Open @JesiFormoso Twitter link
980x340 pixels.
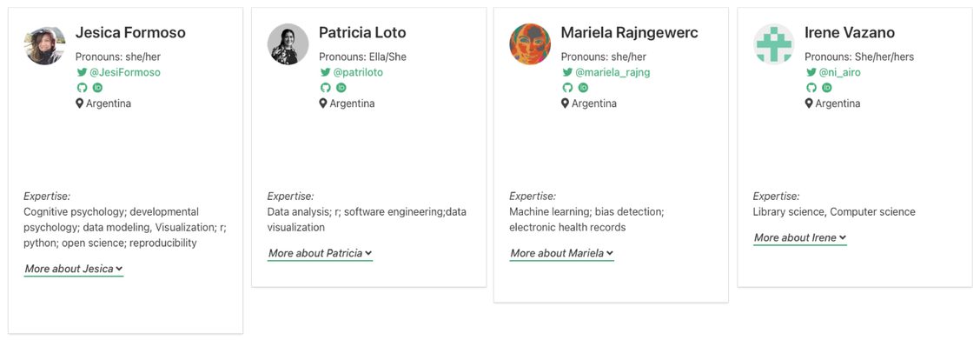119,72
